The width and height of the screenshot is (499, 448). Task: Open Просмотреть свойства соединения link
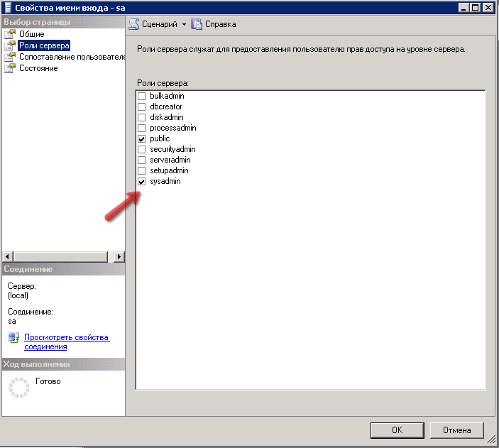67,342
